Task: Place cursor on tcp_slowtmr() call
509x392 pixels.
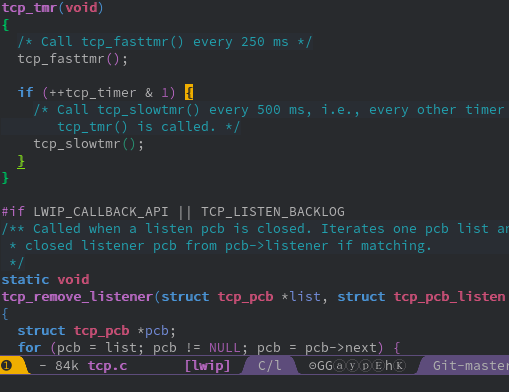Action: click(x=88, y=144)
